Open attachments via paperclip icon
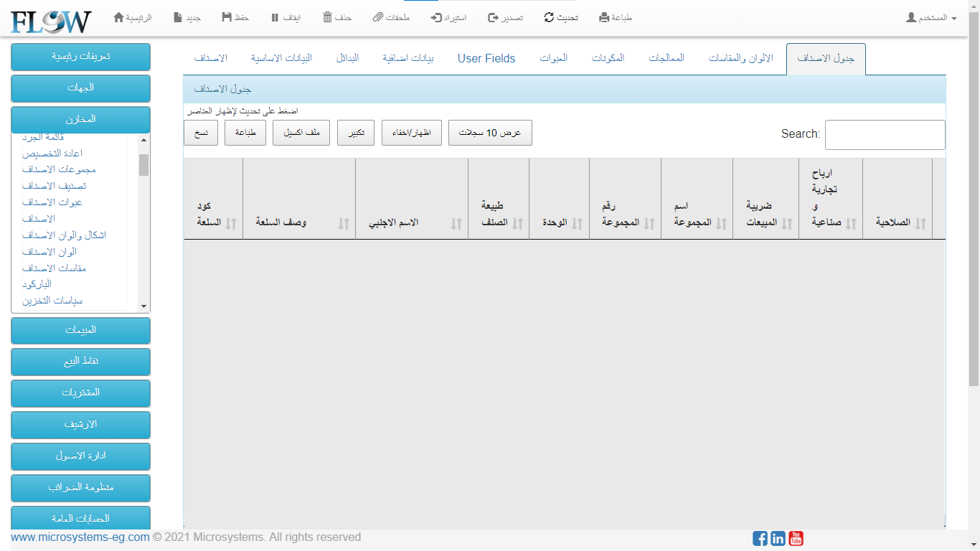The width and height of the screenshot is (980, 551). pyautogui.click(x=378, y=17)
